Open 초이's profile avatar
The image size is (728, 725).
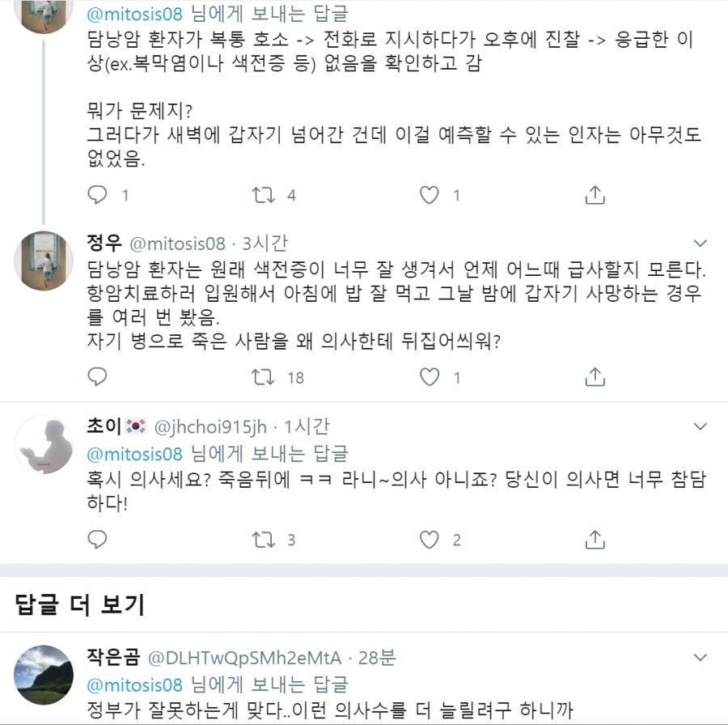tap(45, 444)
